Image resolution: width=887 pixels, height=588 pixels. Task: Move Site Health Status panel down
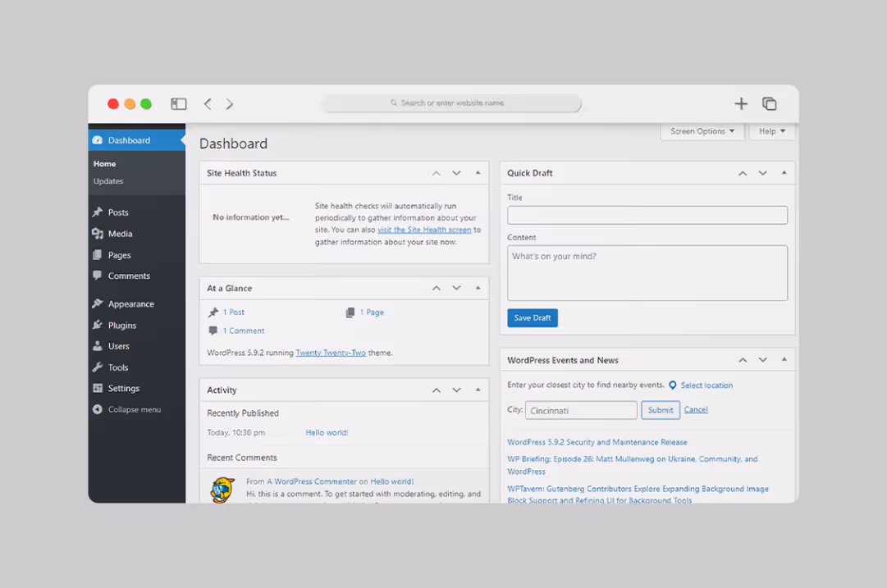point(456,173)
